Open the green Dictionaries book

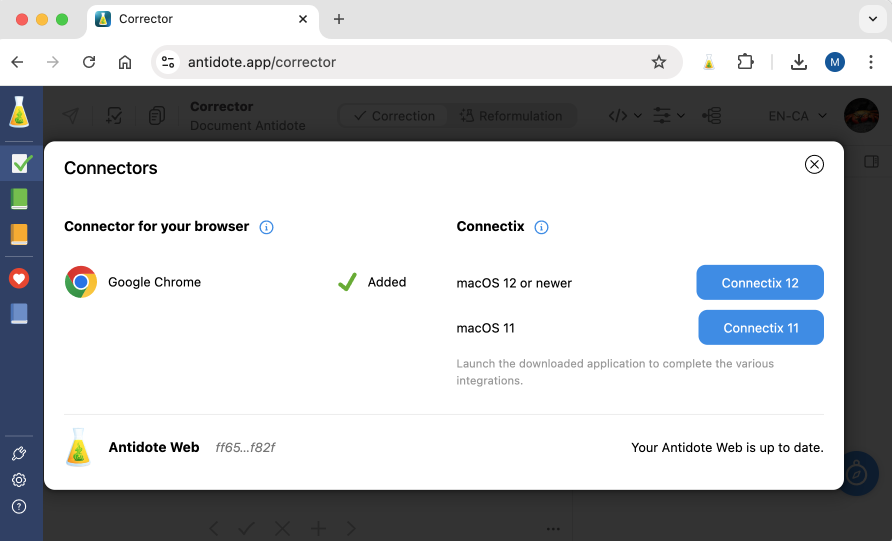19,199
